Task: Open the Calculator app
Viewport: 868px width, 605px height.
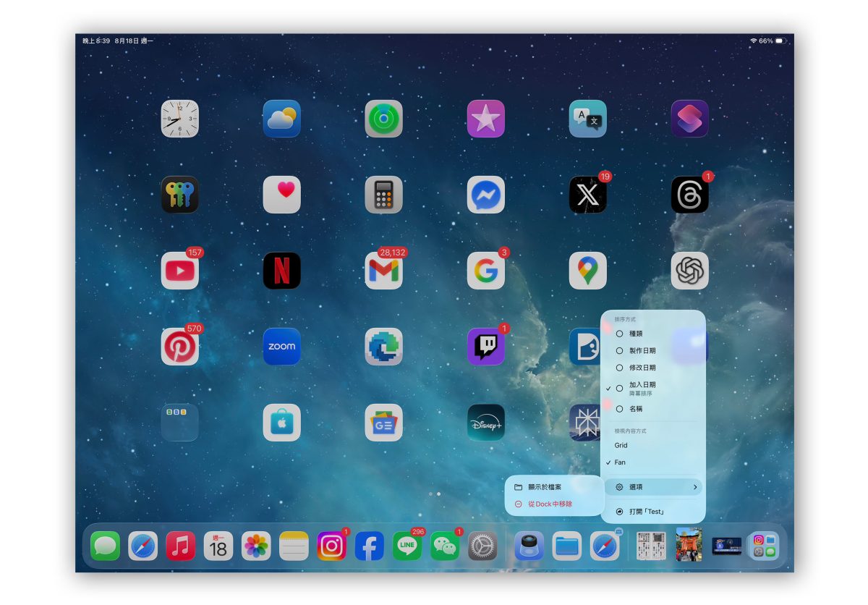Action: coord(383,195)
